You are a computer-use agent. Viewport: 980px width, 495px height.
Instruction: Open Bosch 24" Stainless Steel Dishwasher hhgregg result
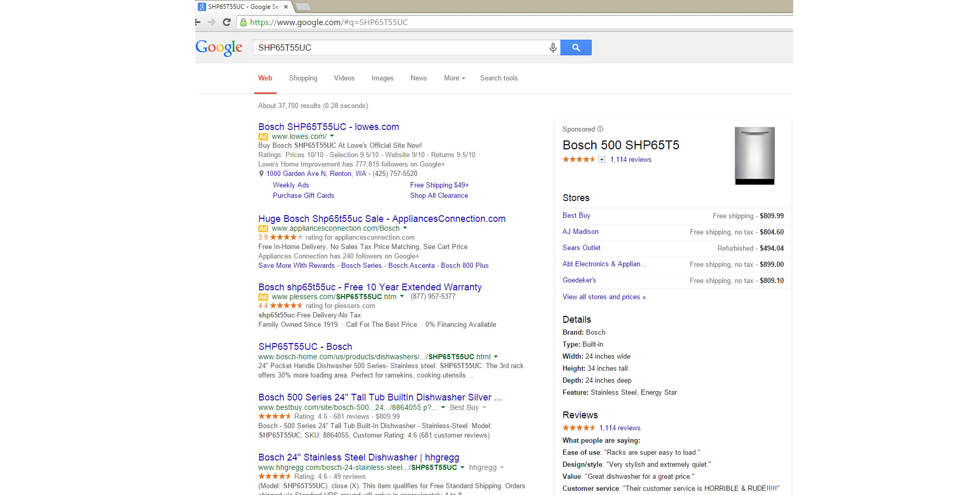coord(359,457)
